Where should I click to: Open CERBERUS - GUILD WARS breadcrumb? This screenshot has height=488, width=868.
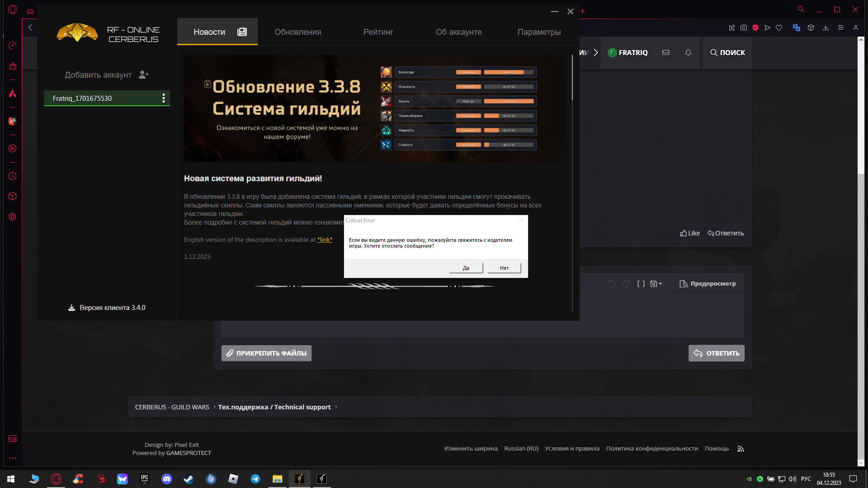tap(172, 407)
